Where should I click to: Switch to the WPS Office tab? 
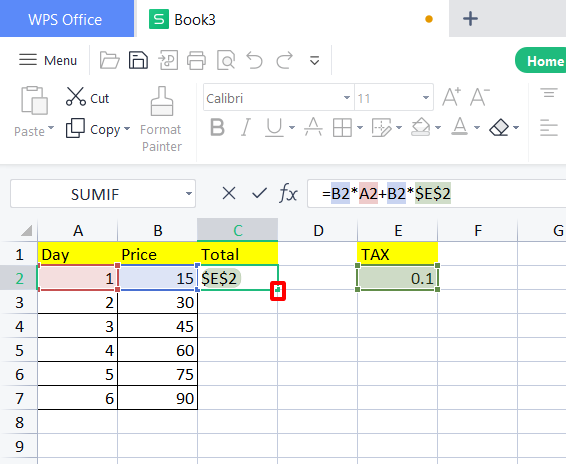click(x=65, y=19)
